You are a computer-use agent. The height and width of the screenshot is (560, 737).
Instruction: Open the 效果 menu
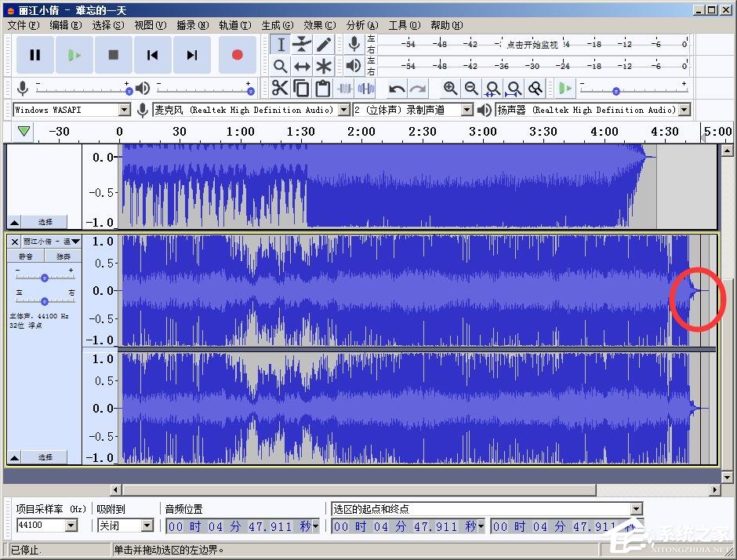point(319,24)
